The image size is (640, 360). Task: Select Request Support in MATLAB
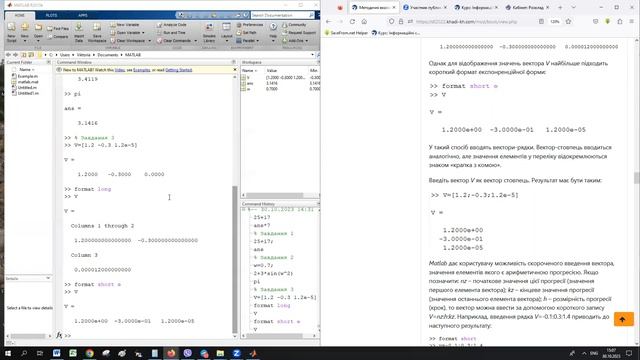tap(299, 33)
